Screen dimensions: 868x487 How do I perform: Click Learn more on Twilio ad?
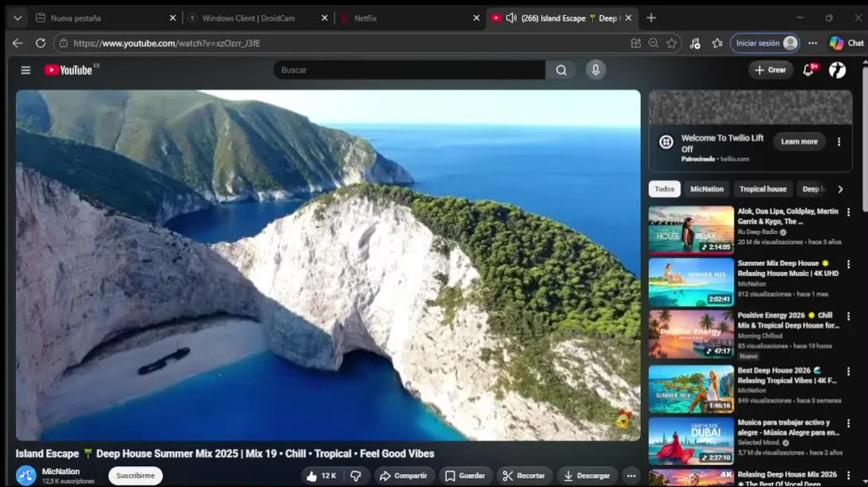(800, 142)
